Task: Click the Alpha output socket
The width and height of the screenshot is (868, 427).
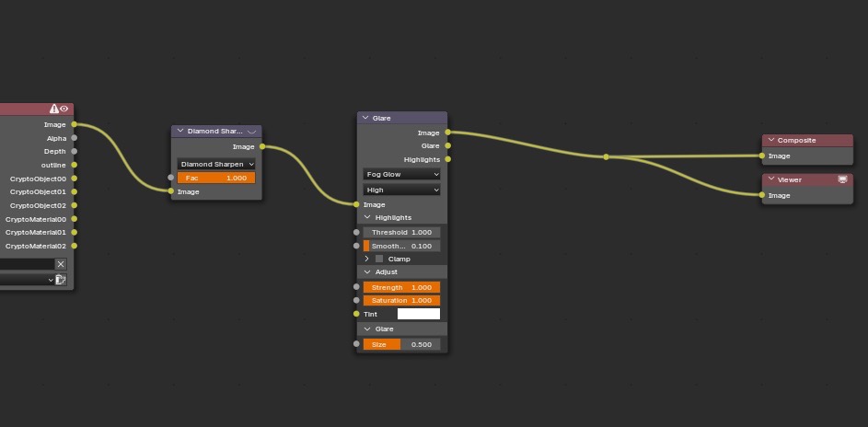Action: coord(75,138)
